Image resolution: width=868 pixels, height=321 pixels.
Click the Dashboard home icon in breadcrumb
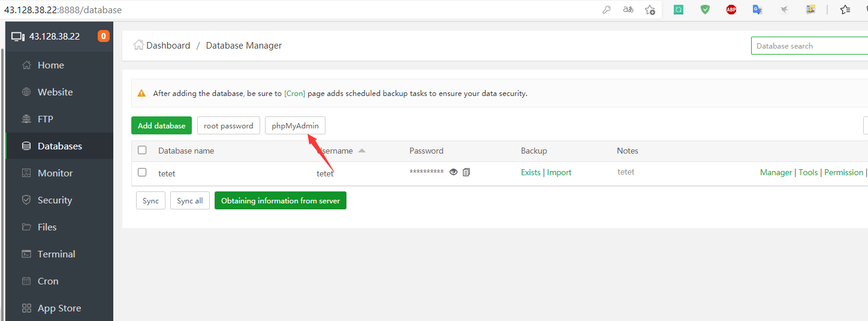pos(138,45)
